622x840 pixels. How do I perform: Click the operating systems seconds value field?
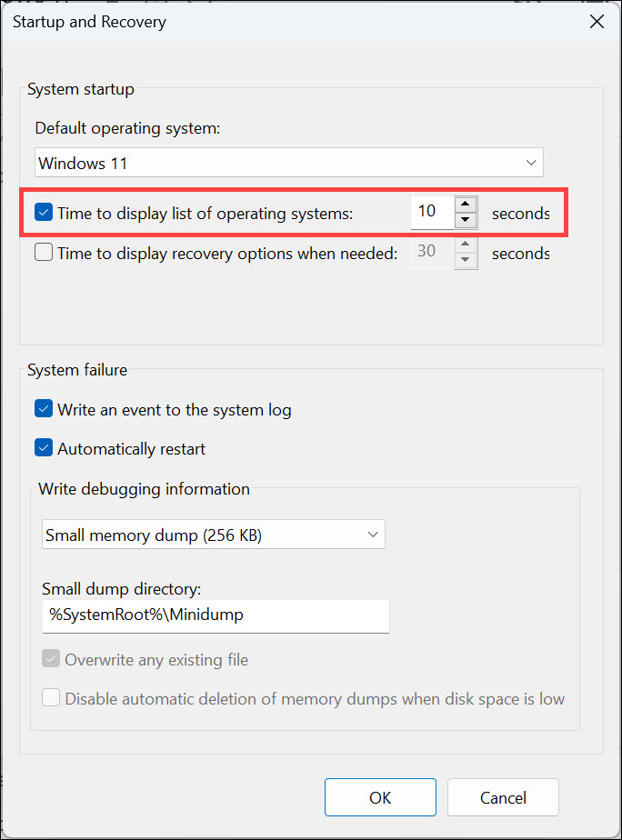click(429, 213)
